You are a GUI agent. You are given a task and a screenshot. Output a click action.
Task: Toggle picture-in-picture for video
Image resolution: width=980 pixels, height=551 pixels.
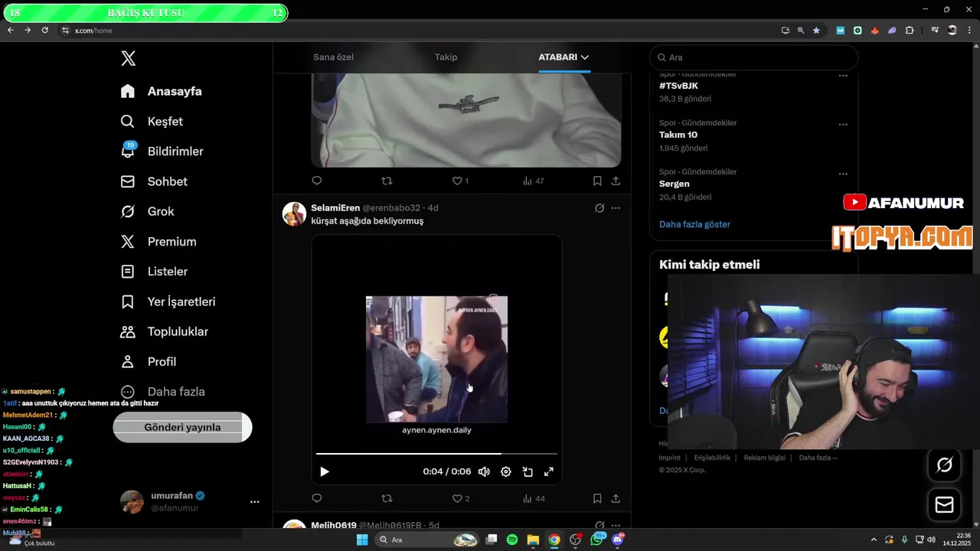(x=528, y=471)
